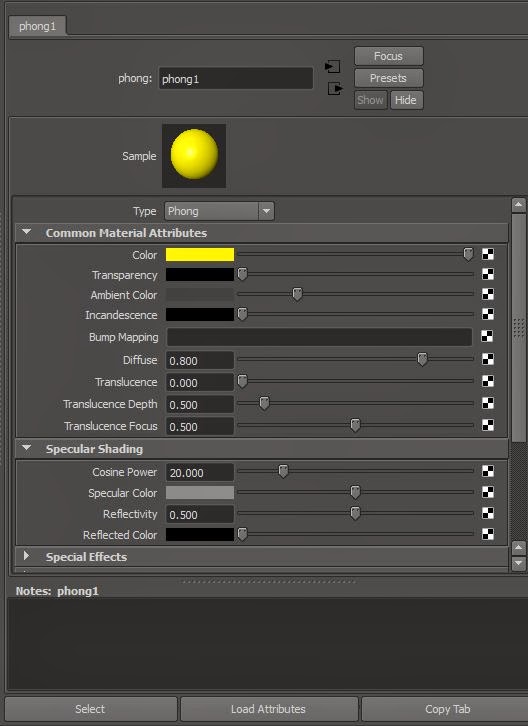Click the Reflectivity slider handle
This screenshot has height=726, width=528.
[x=355, y=513]
